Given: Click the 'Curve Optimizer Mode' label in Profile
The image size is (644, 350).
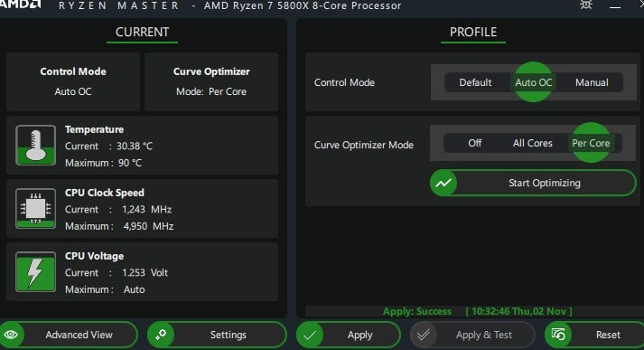Looking at the screenshot, I should tap(364, 146).
